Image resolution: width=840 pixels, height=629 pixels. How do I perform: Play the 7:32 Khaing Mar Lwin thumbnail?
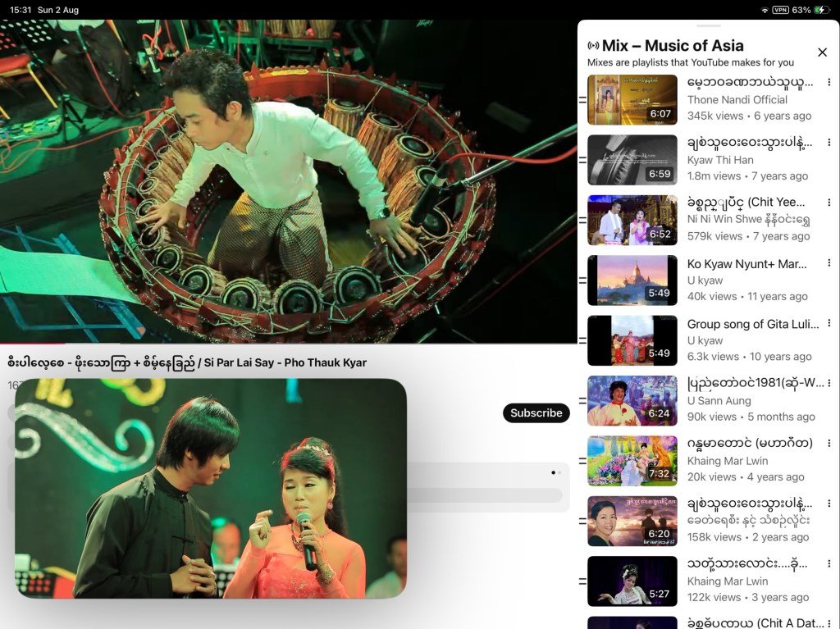[x=632, y=461]
